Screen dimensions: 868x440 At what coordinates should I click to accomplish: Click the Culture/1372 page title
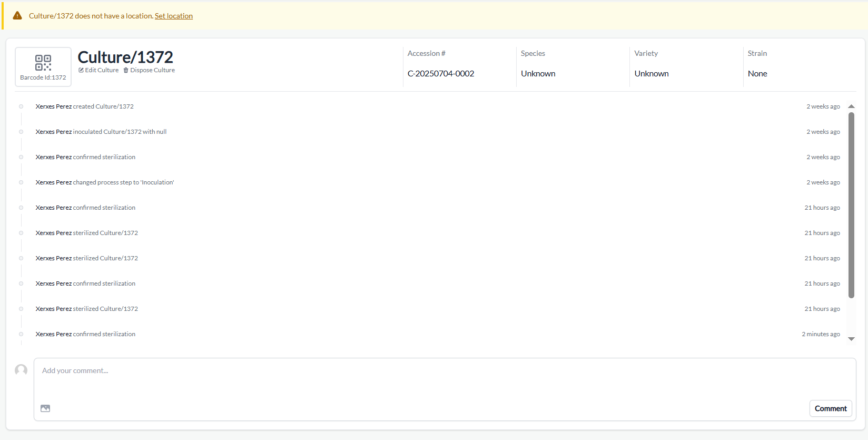125,57
